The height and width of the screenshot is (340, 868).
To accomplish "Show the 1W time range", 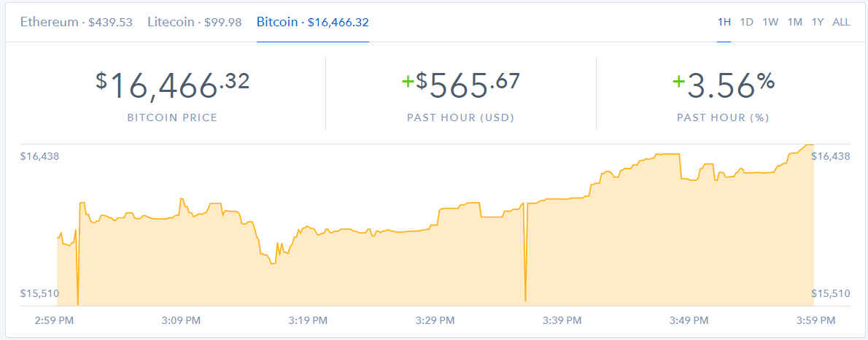I will pyautogui.click(x=770, y=22).
